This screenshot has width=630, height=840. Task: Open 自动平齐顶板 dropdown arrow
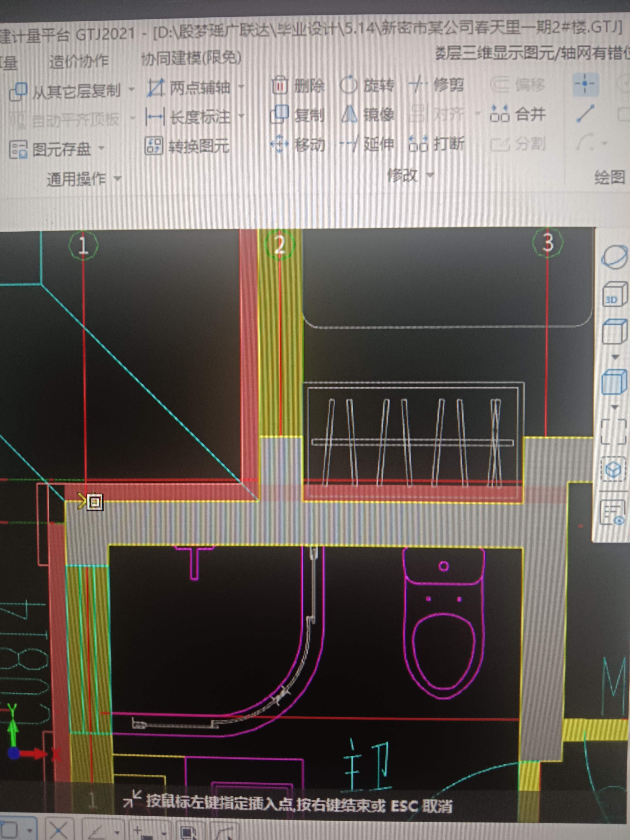pyautogui.click(x=132, y=118)
